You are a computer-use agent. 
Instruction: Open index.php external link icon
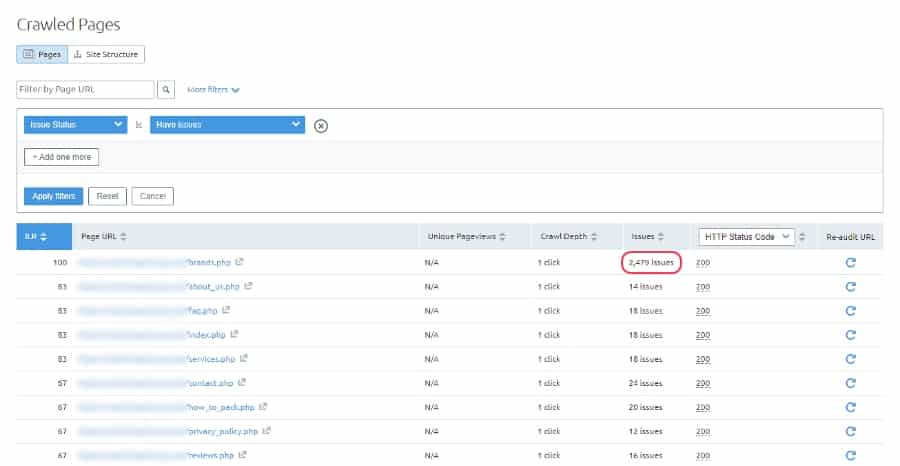point(234,334)
